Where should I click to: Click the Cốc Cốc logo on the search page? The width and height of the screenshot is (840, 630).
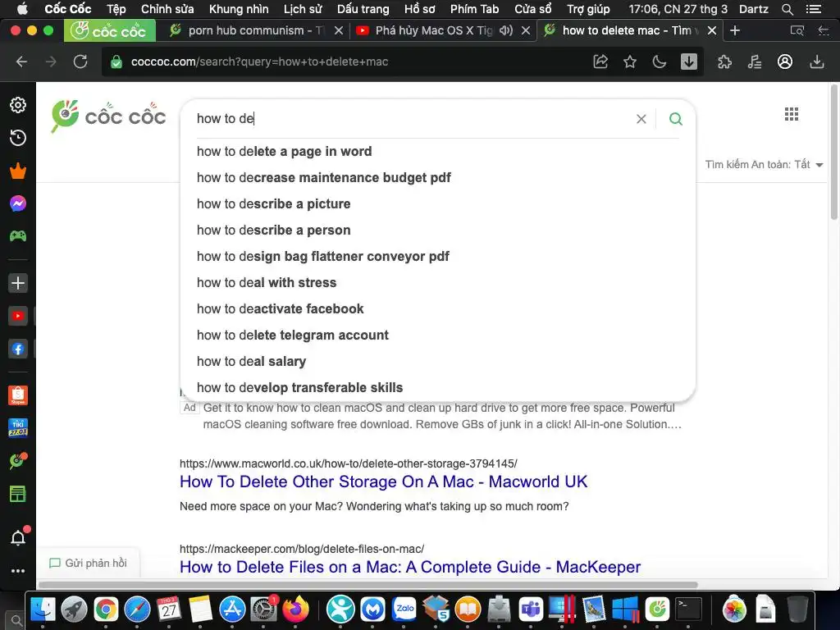[108, 116]
